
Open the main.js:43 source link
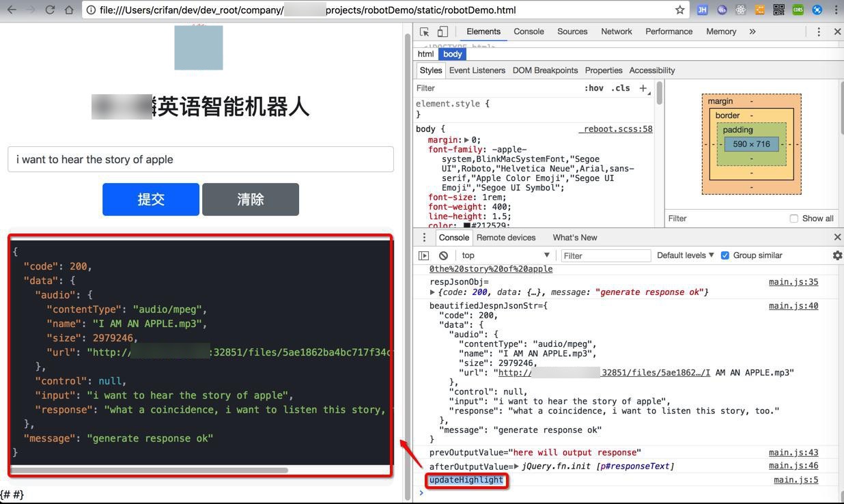[793, 453]
